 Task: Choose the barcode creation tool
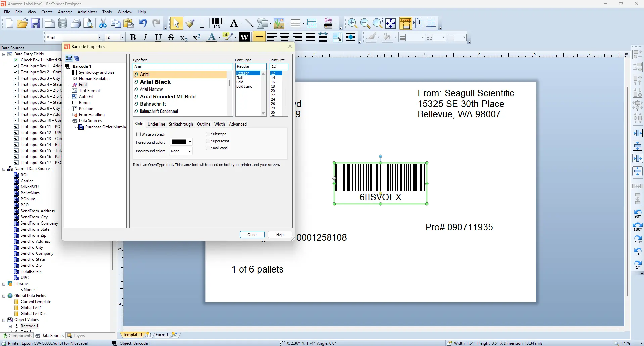pos(217,23)
